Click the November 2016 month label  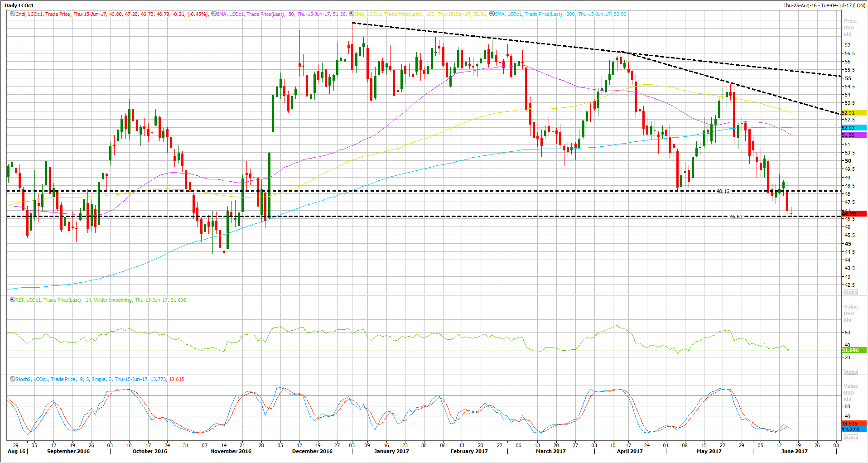tap(231, 451)
